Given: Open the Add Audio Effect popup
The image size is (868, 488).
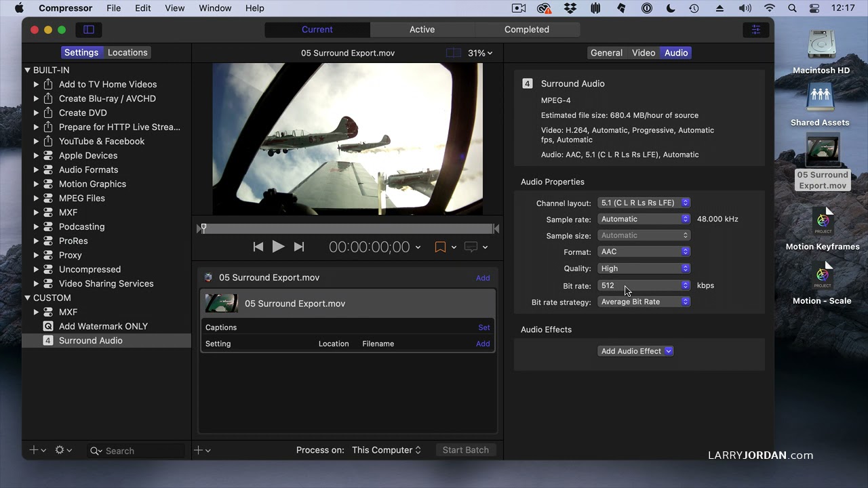Looking at the screenshot, I should point(635,351).
